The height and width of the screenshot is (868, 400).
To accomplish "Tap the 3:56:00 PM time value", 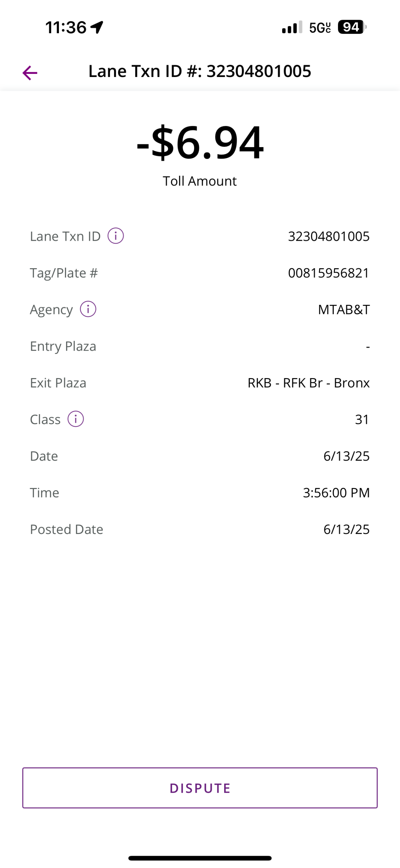I will 336,493.
